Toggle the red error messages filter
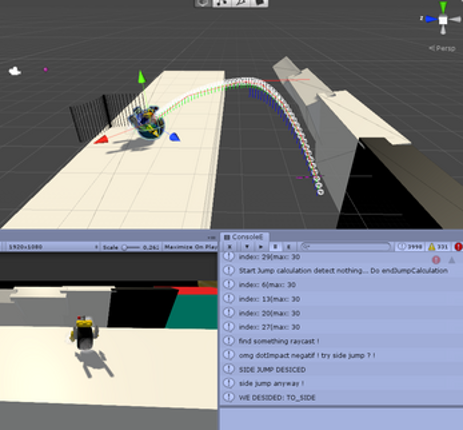The height and width of the screenshot is (430, 463). pyautogui.click(x=458, y=247)
